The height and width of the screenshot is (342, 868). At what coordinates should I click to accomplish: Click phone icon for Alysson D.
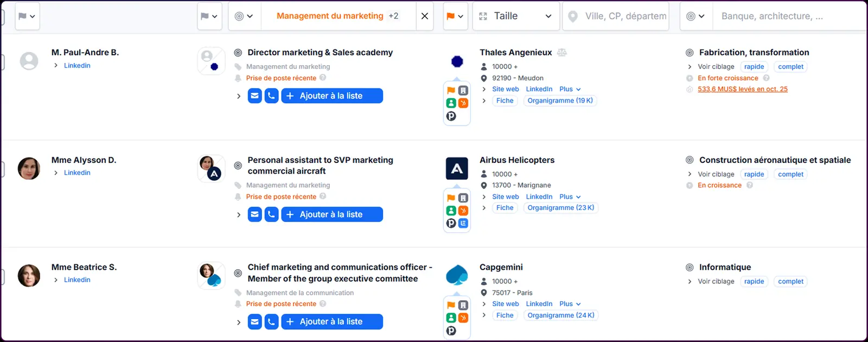(x=272, y=214)
